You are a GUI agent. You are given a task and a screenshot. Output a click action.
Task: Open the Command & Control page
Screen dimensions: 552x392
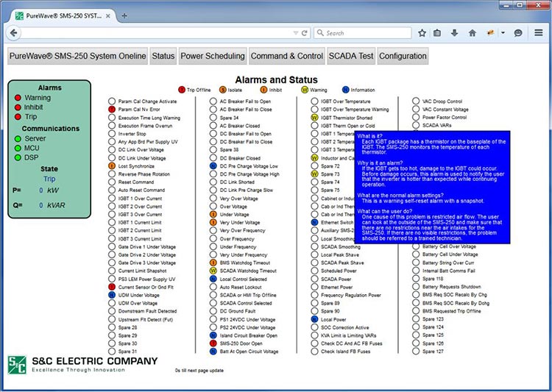click(x=286, y=56)
